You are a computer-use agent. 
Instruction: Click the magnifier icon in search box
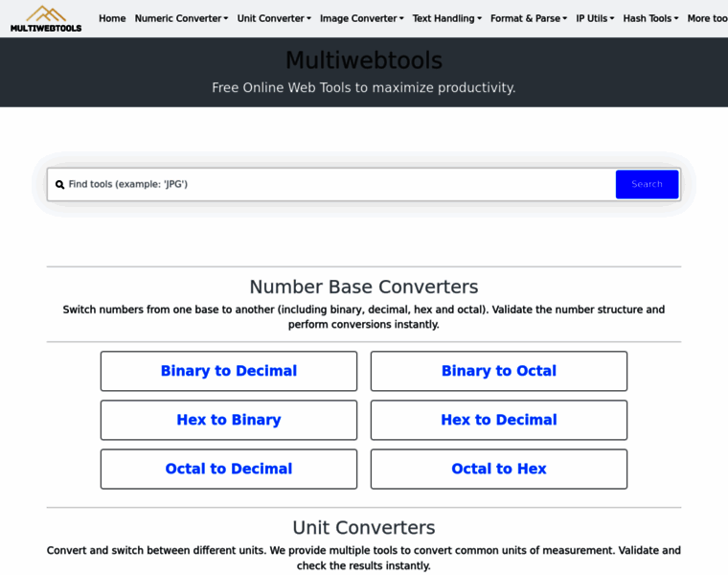[60, 185]
